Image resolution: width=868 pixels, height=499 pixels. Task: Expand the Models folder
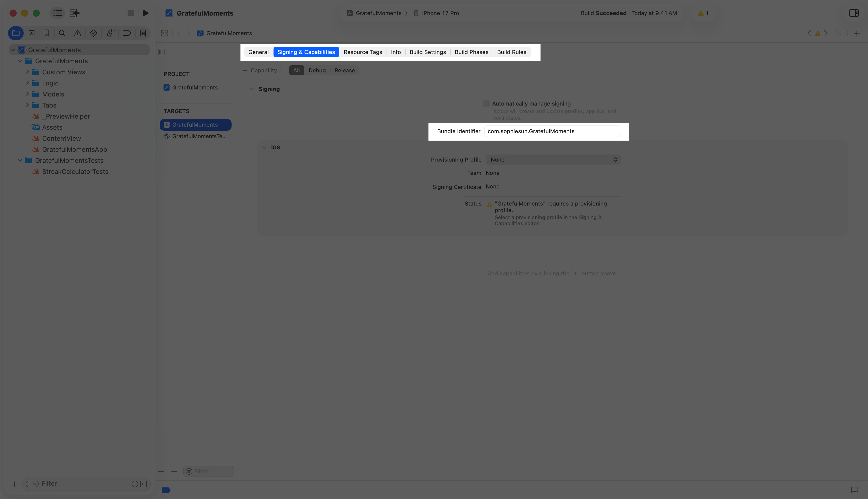tap(27, 94)
